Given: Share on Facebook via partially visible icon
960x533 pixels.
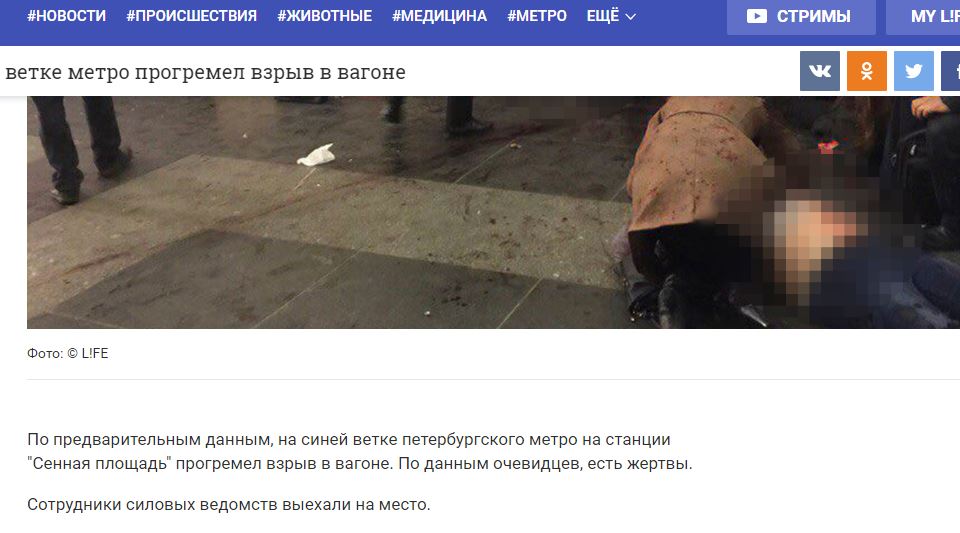Looking at the screenshot, I should tap(950, 71).
